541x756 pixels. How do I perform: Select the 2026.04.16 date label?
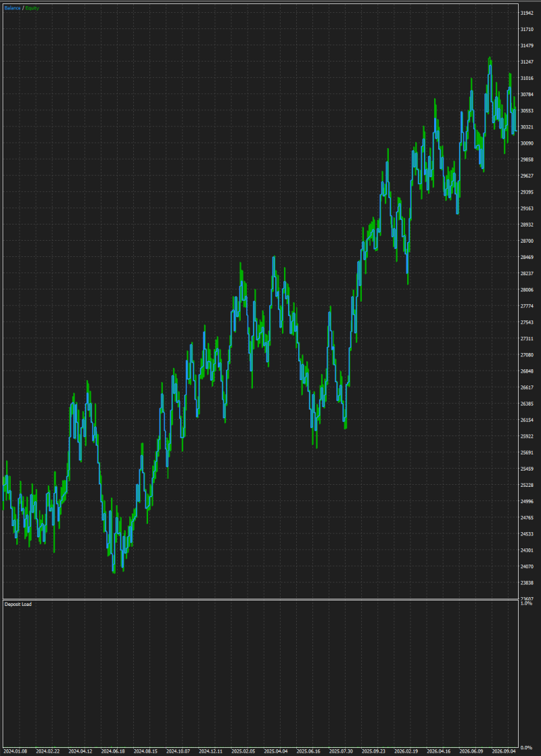[439, 751]
